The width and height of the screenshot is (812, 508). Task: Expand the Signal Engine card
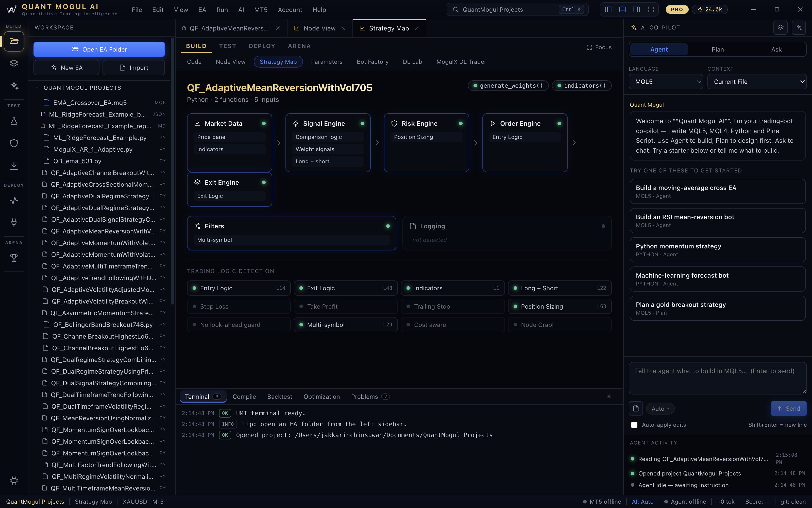[x=328, y=143]
